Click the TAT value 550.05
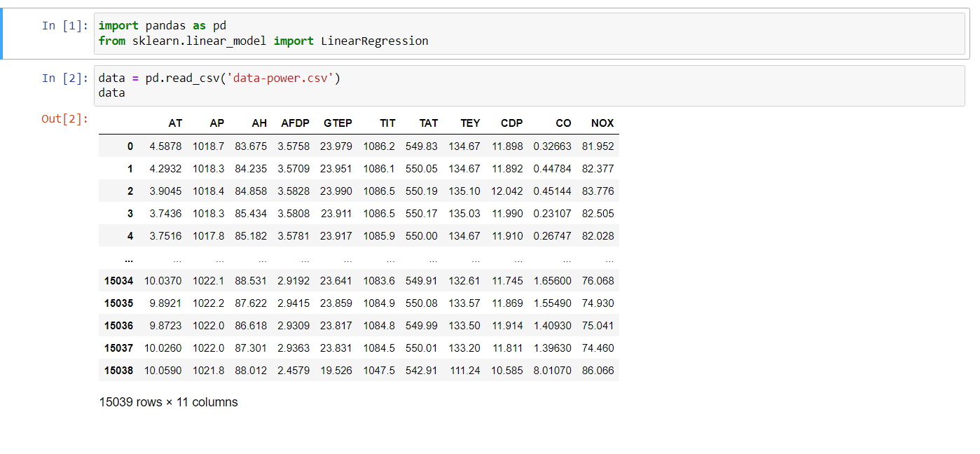Screen dimensions: 980x454 (422, 169)
